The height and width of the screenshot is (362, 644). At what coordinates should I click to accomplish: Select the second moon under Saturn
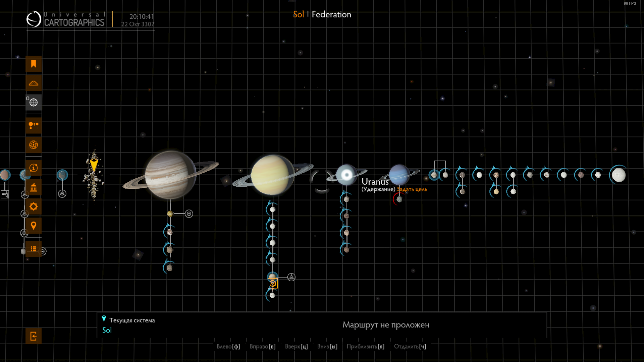click(x=273, y=226)
